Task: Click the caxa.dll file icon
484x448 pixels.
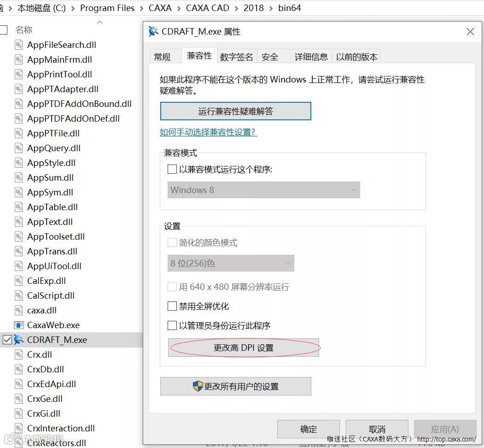Action: [x=19, y=310]
